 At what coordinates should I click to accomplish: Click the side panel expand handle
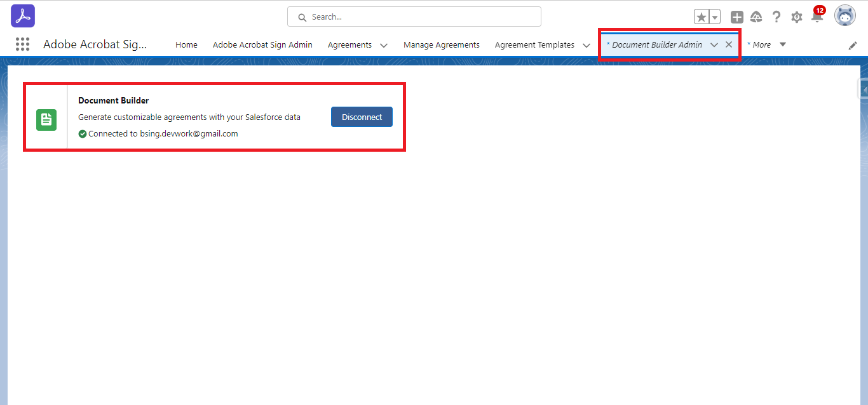[864, 90]
